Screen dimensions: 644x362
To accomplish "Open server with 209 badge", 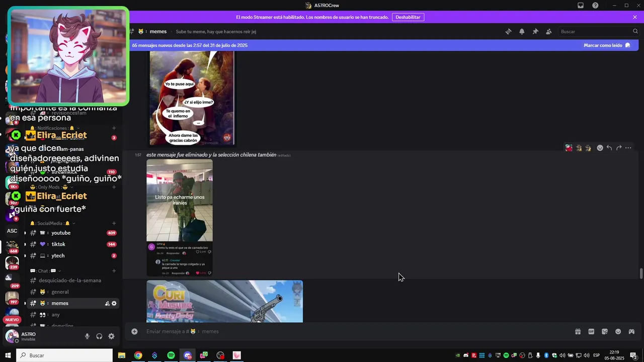I will pos(12,281).
